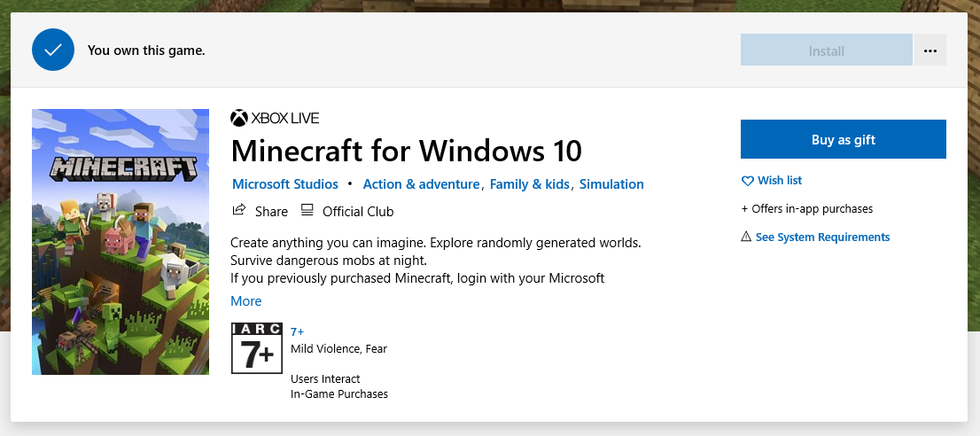Click the Official Club label
This screenshot has width=980, height=436.
(x=358, y=212)
